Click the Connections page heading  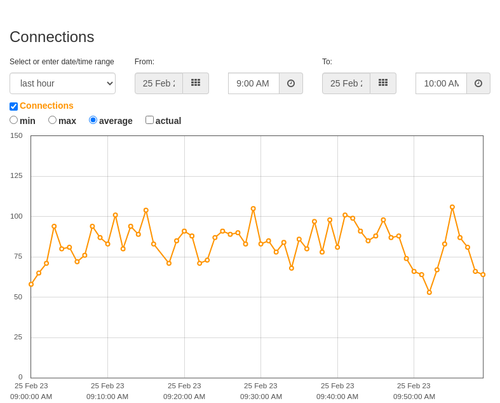(52, 37)
